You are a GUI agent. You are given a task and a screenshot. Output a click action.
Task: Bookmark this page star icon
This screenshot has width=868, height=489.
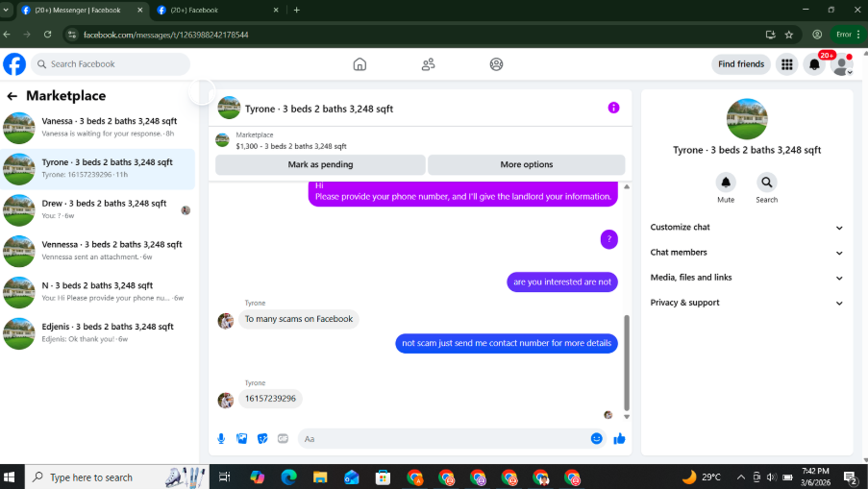(789, 35)
